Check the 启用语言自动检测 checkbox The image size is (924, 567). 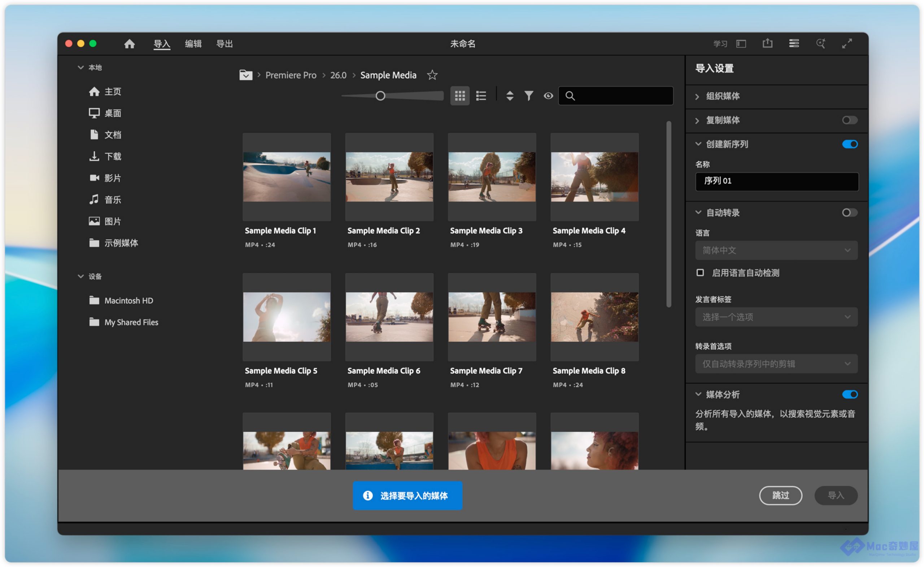pyautogui.click(x=699, y=273)
